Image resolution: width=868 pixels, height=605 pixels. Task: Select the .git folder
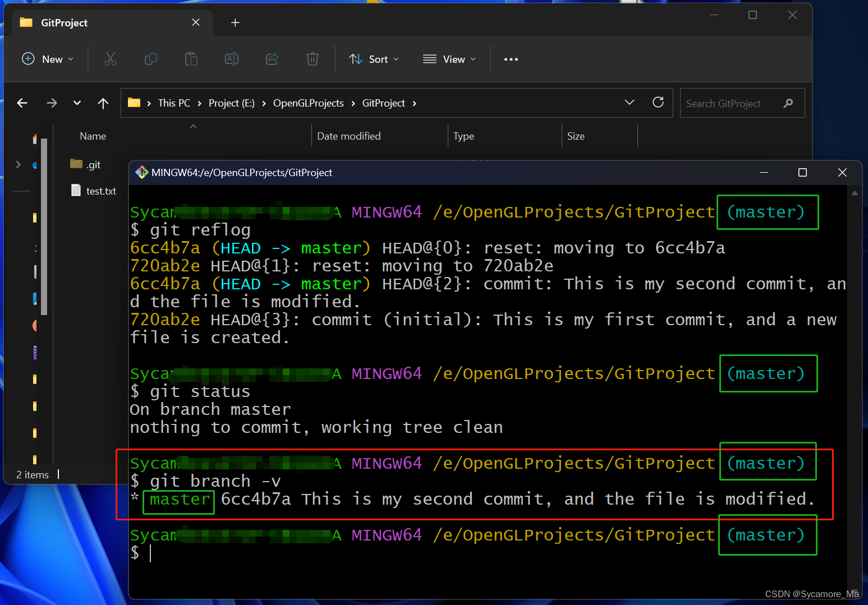86,164
